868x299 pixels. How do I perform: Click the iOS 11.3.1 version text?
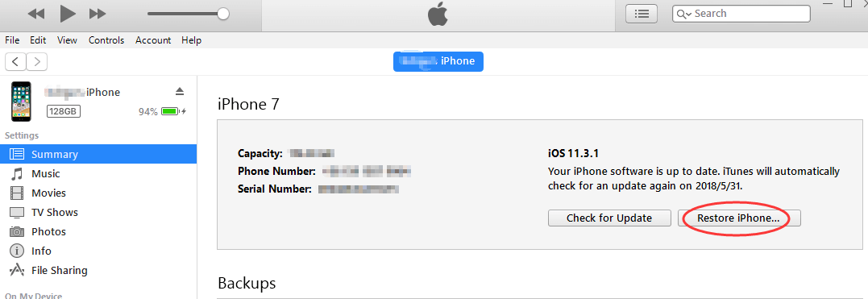573,154
